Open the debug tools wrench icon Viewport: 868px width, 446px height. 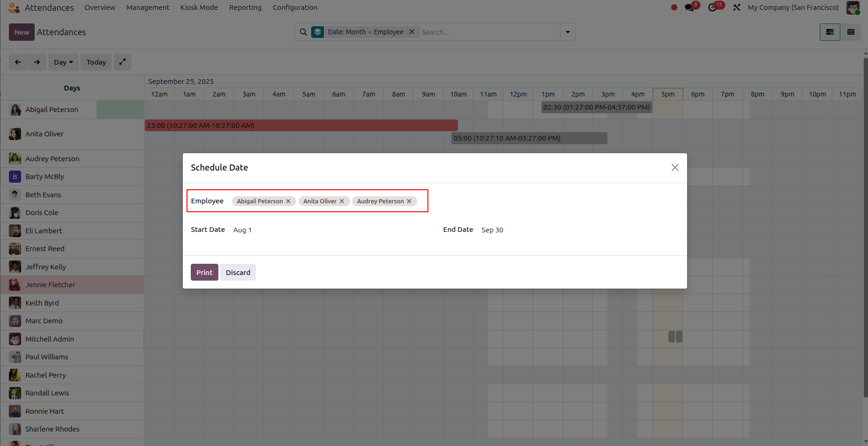(737, 7)
